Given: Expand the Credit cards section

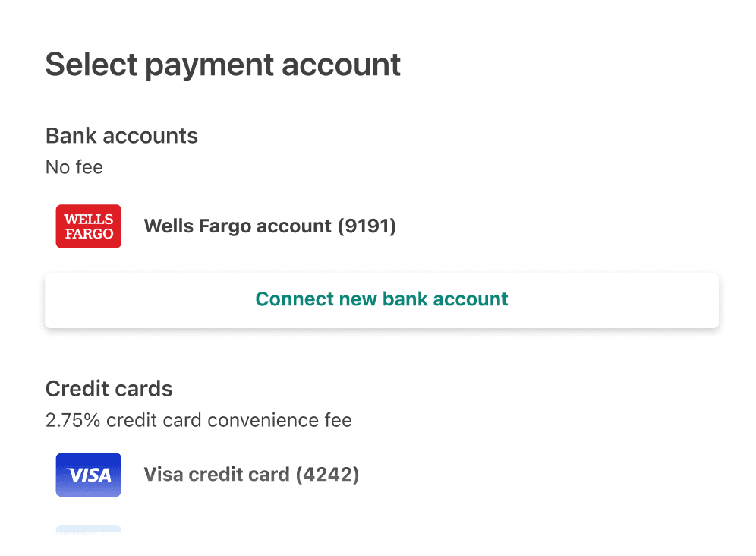Looking at the screenshot, I should [109, 388].
